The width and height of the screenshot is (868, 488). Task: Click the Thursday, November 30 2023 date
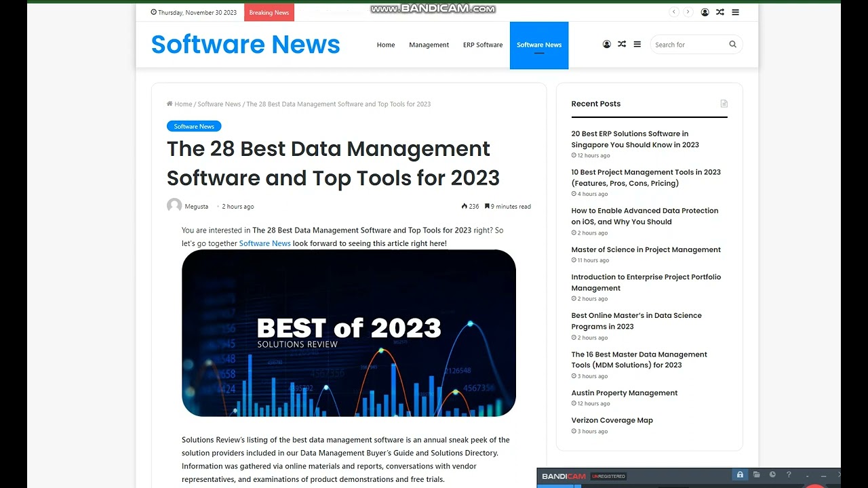coord(193,12)
